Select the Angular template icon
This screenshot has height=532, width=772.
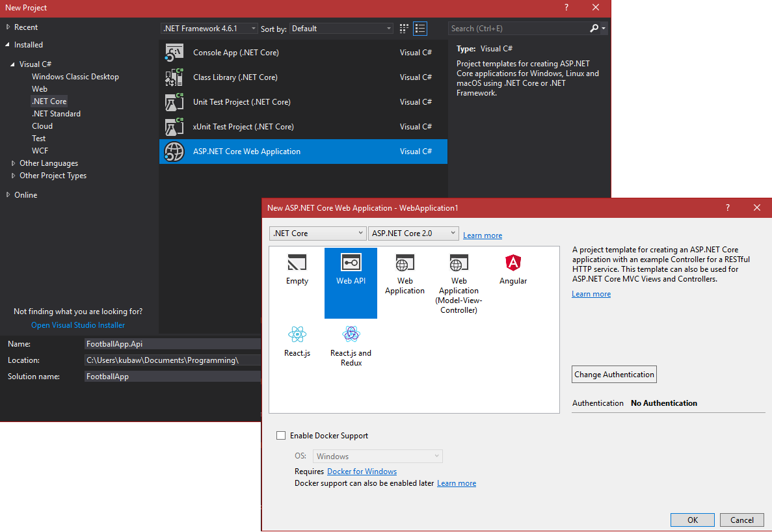coord(513,263)
